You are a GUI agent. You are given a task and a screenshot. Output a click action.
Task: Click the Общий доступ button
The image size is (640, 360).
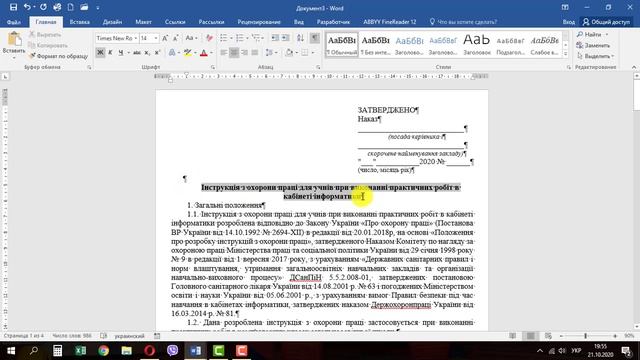coord(606,22)
